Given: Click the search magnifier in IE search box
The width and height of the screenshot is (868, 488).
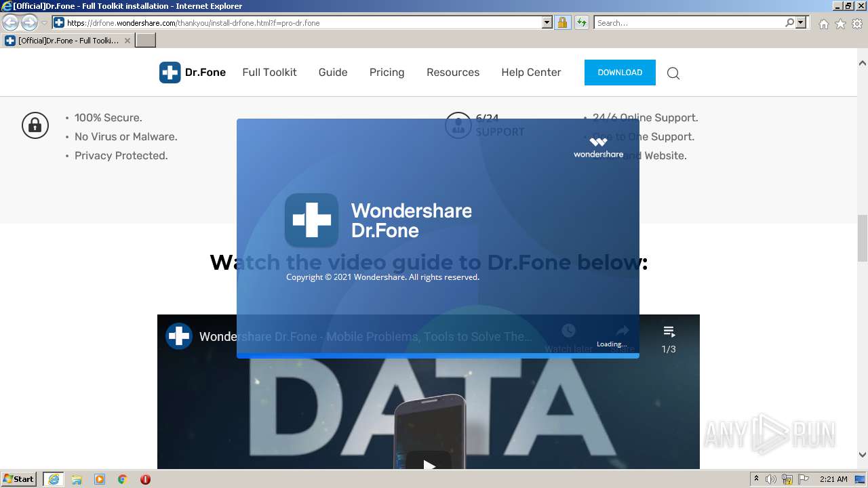Looking at the screenshot, I should point(789,22).
